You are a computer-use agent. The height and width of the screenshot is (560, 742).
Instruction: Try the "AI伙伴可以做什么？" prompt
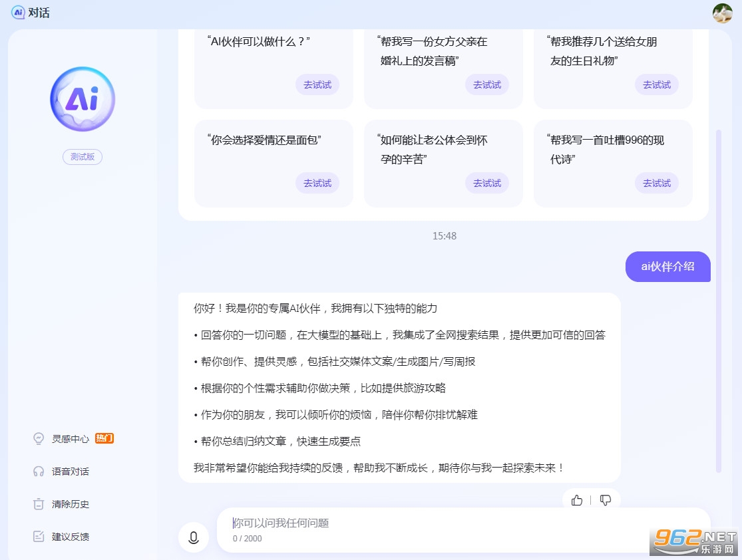coord(317,84)
